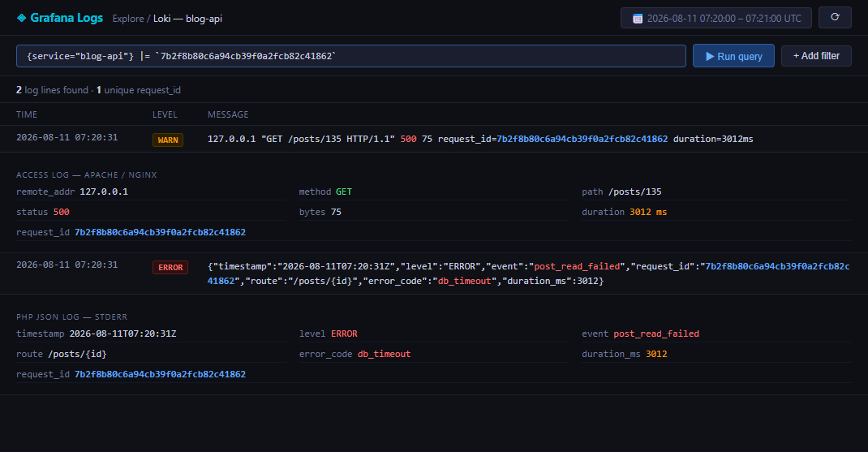Screen dimensions: 868x452
Task: Click the event value post_read_failed in details
Action: 656,334
